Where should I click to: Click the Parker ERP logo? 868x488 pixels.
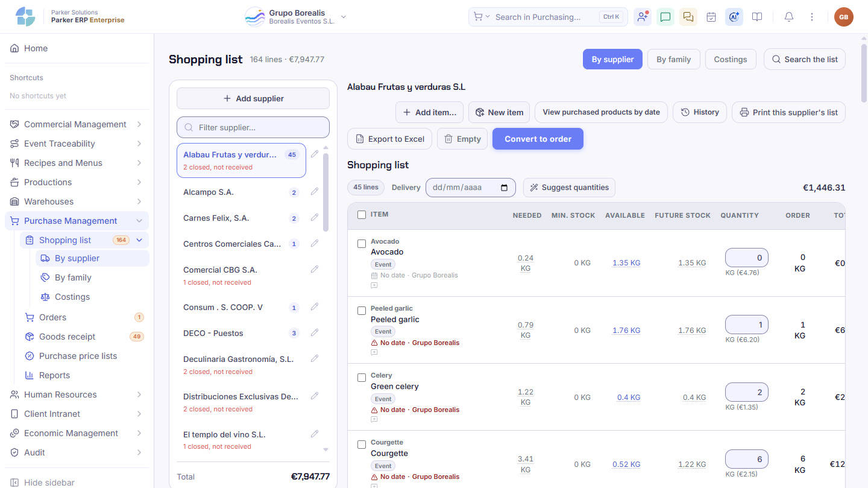point(25,16)
